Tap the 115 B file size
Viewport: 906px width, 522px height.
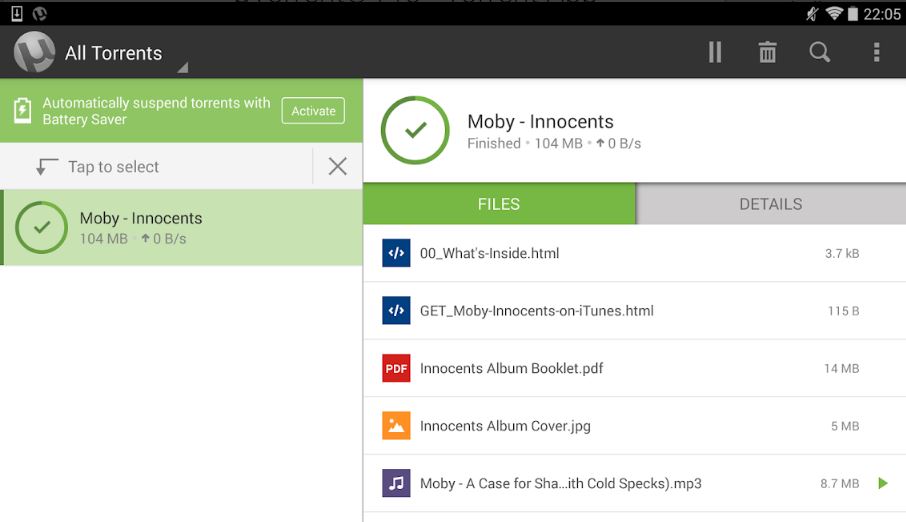click(x=843, y=311)
